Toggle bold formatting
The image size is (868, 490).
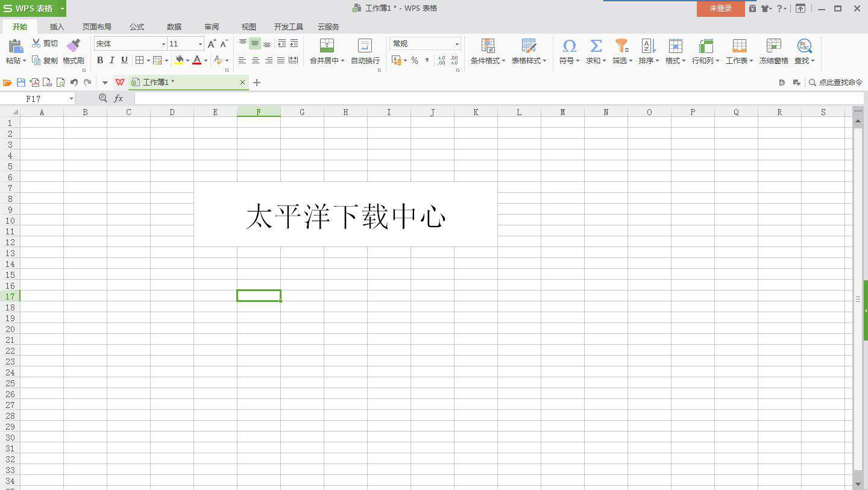[x=100, y=60]
